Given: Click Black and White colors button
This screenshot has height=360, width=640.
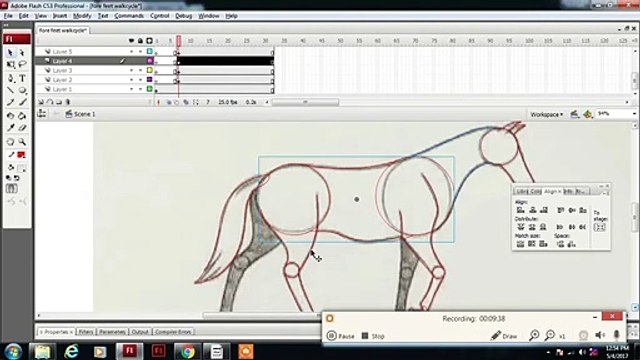Looking at the screenshot, I should pos(9,178).
